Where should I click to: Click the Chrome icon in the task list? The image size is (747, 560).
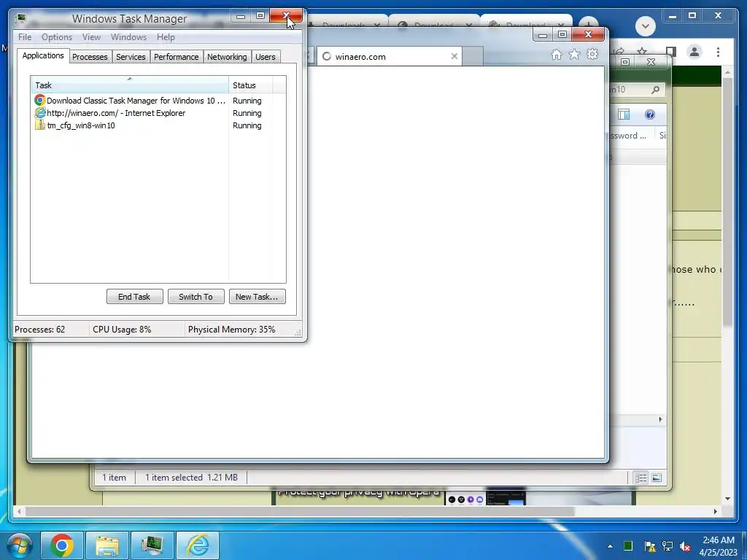[x=39, y=101]
